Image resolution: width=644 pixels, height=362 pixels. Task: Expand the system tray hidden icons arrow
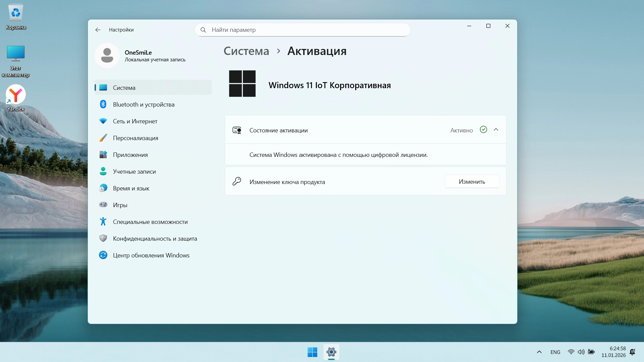pyautogui.click(x=539, y=352)
